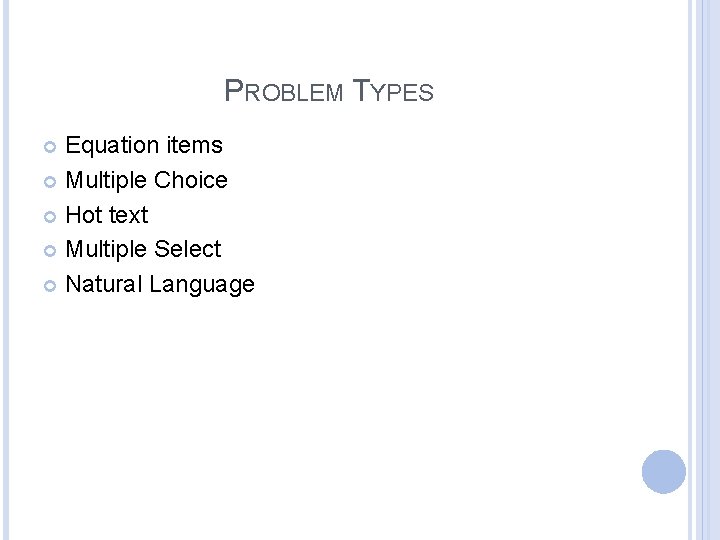
Task: Click the large blue circle decoration
Action: [664, 472]
